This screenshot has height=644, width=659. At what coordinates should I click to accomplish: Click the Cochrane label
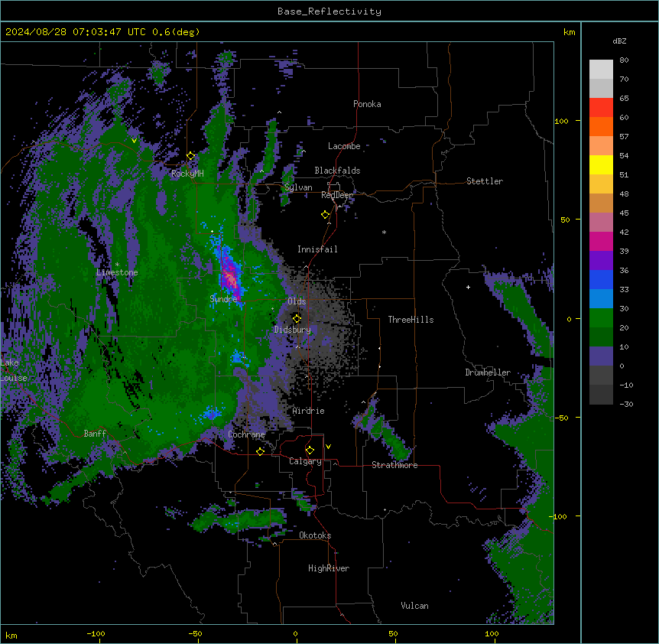(x=246, y=434)
